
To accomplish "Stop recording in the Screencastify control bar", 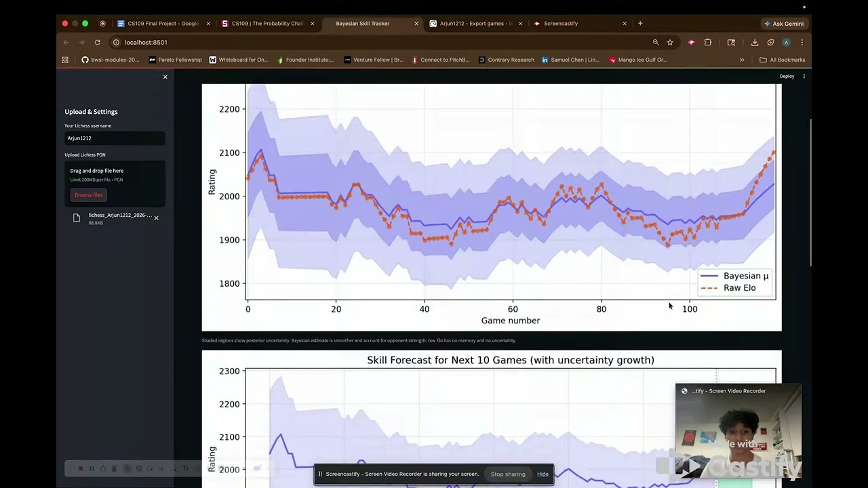I will click(80, 468).
